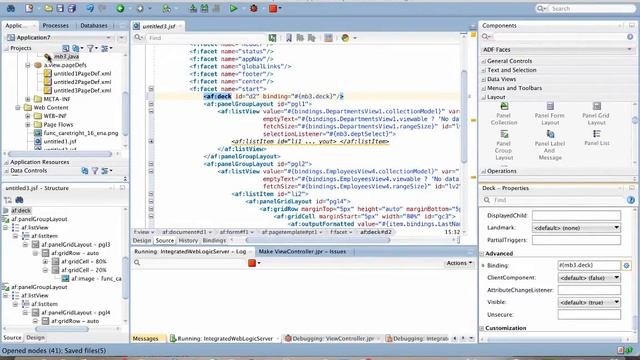Switch to editor History tab
The width and height of the screenshot is (640, 360).
pos(188,240)
